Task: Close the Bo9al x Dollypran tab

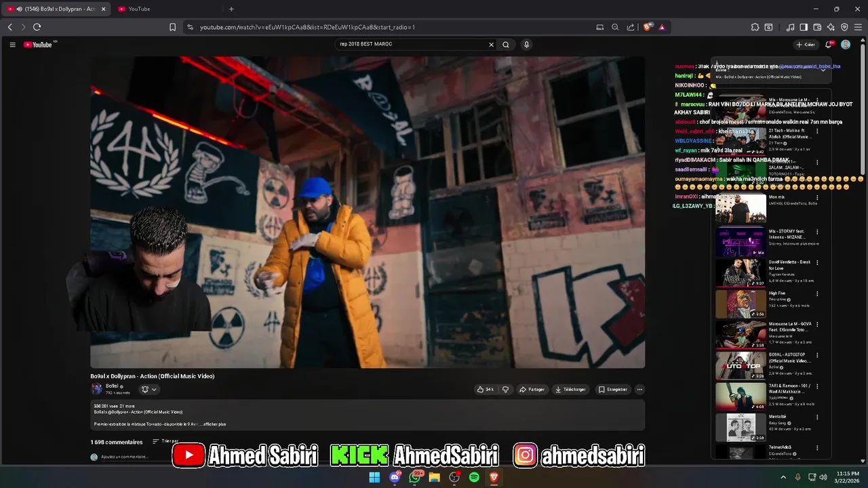Action: tap(104, 9)
